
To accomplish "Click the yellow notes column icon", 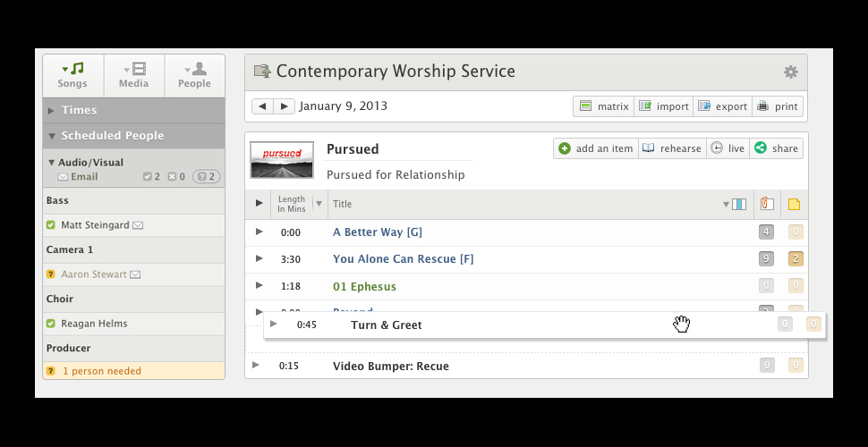I will point(794,204).
